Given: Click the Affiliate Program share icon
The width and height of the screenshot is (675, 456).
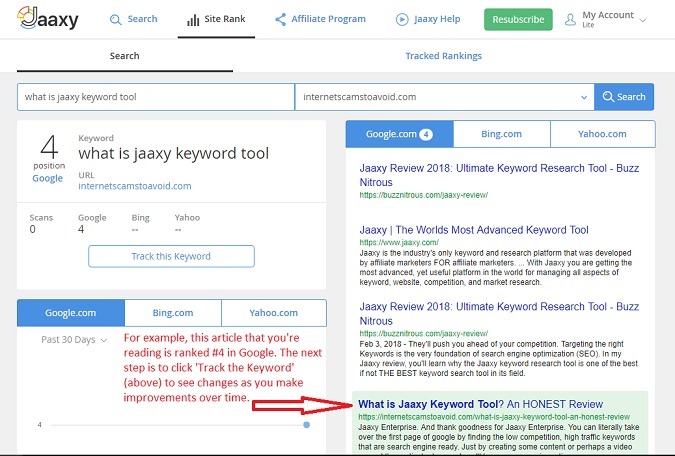Looking at the screenshot, I should [x=281, y=19].
